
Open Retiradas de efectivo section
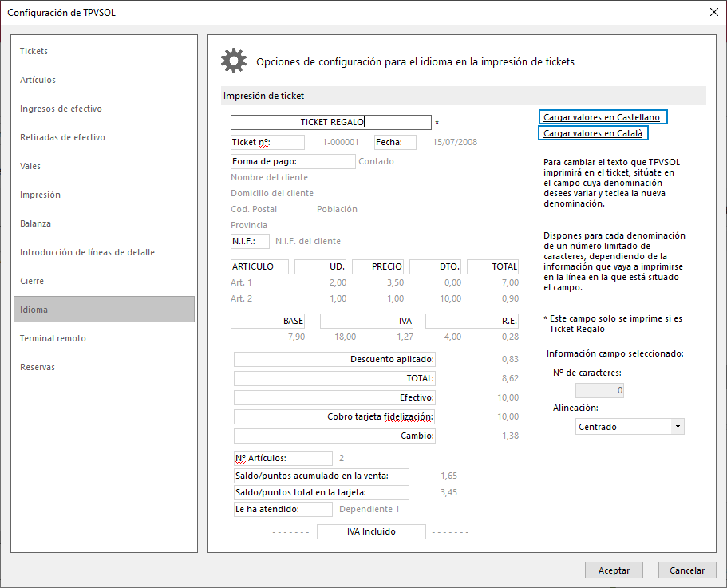104,137
